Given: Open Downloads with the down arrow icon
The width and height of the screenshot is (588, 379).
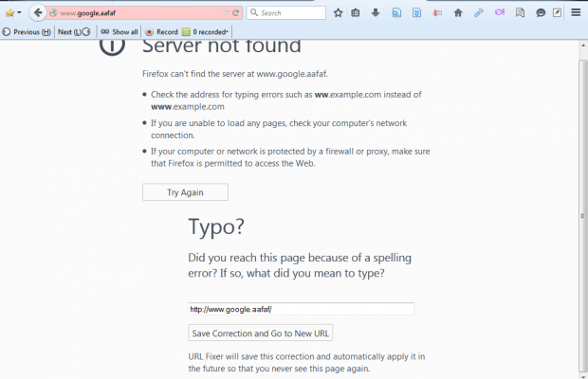Looking at the screenshot, I should tap(375, 12).
